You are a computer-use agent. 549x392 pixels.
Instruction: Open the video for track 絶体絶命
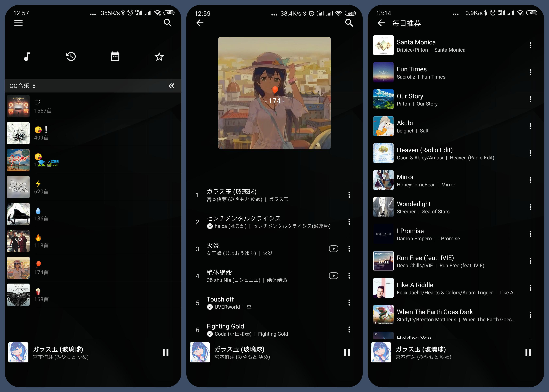(x=333, y=276)
